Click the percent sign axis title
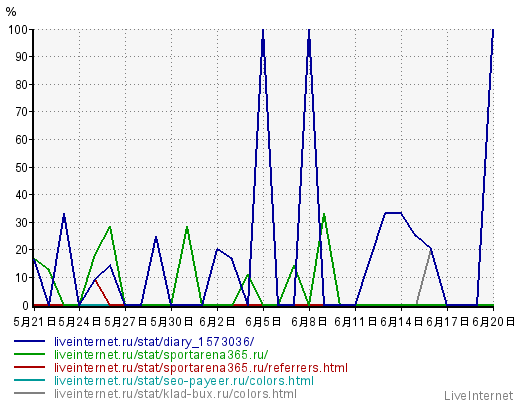520x405 pixels. [x=11, y=12]
